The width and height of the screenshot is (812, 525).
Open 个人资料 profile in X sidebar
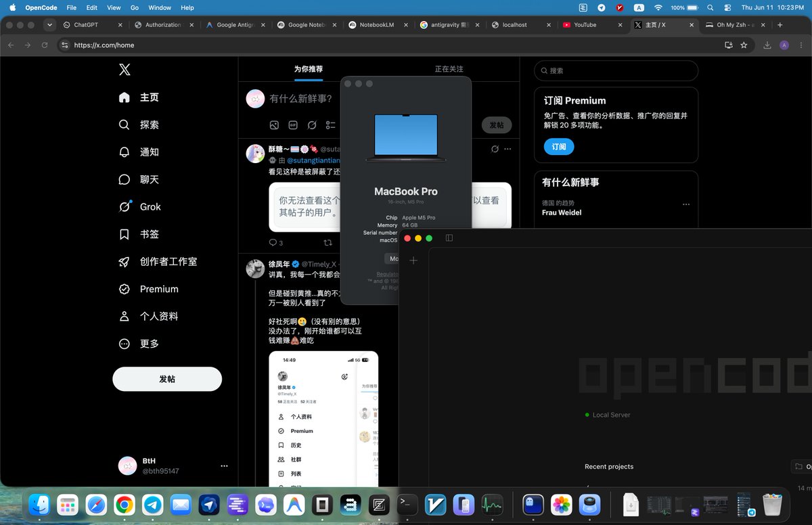coord(148,316)
